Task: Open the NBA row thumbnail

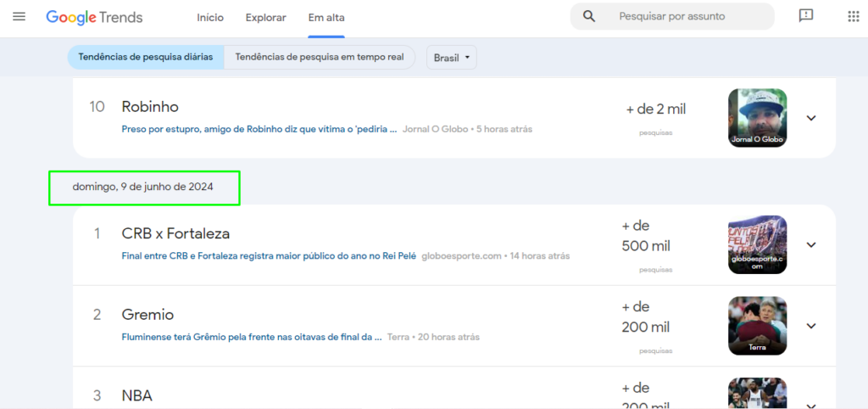Action: click(757, 394)
